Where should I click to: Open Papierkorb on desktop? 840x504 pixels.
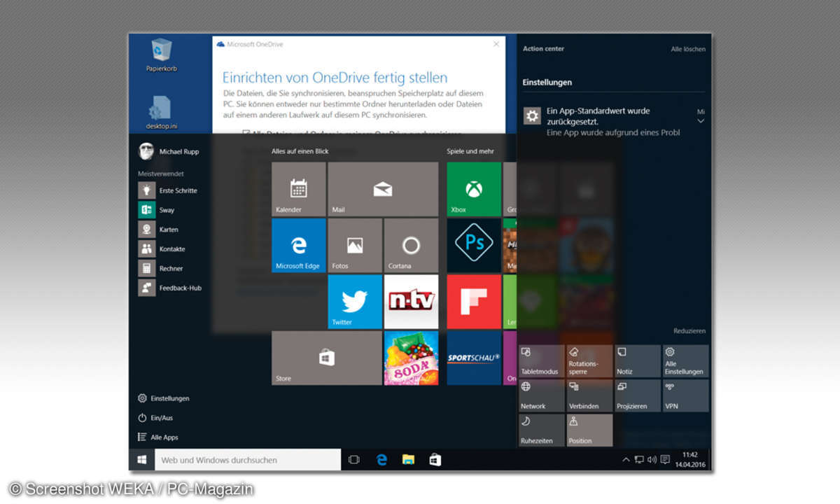click(x=161, y=55)
